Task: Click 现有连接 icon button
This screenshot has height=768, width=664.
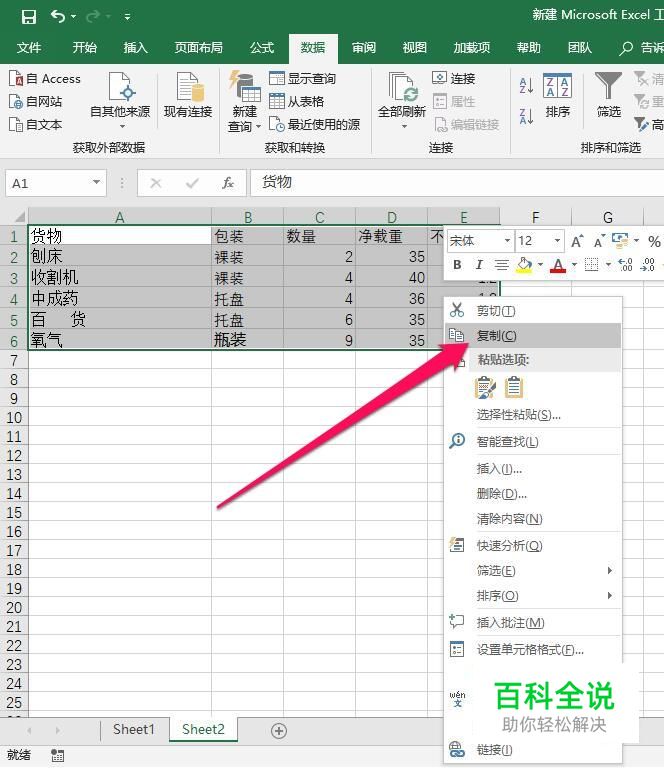Action: (x=188, y=96)
